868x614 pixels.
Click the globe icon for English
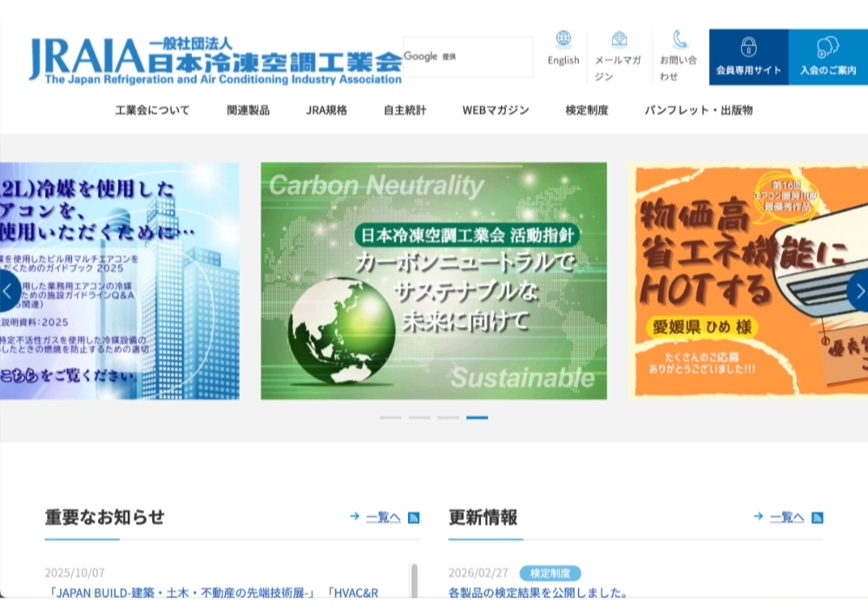coord(563,38)
